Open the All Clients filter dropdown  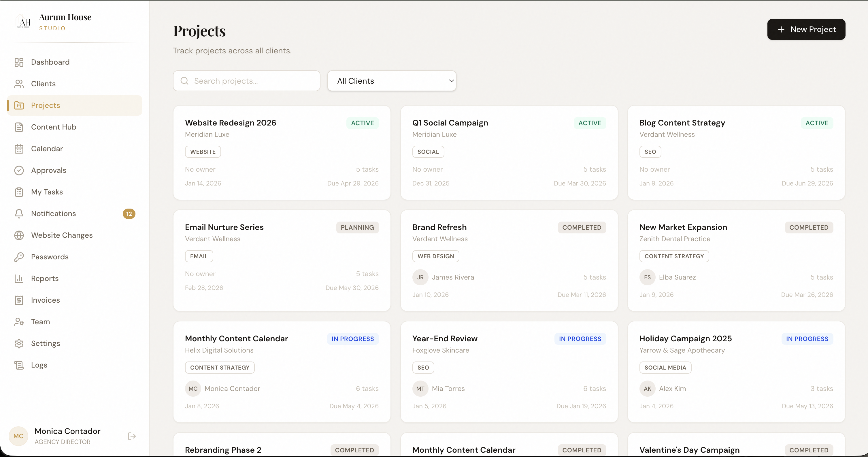[392, 81]
